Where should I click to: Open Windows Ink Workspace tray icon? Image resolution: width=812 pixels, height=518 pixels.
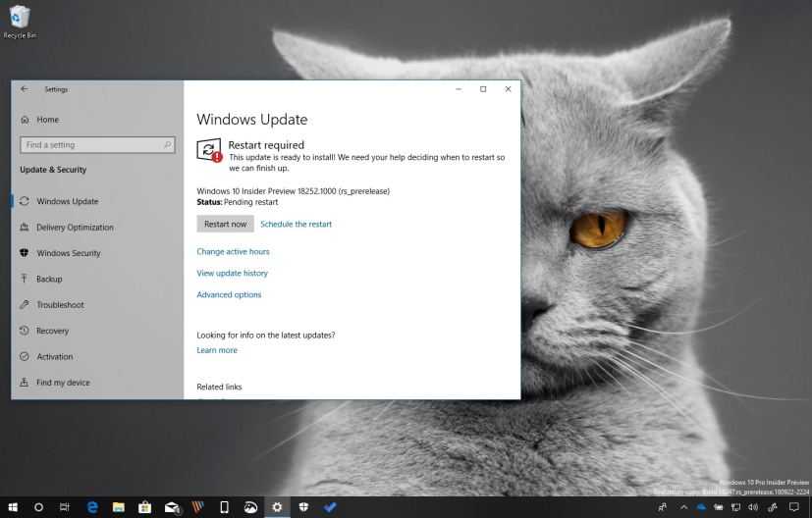click(x=772, y=507)
